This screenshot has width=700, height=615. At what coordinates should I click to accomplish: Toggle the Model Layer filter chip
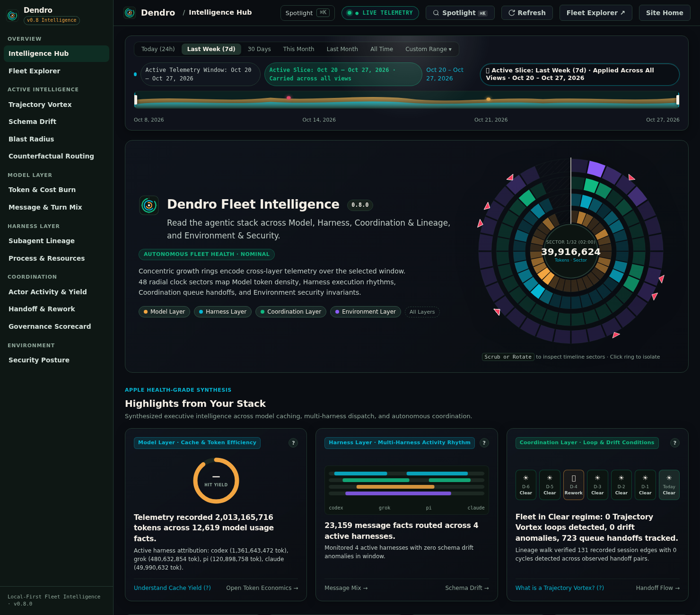coord(165,312)
